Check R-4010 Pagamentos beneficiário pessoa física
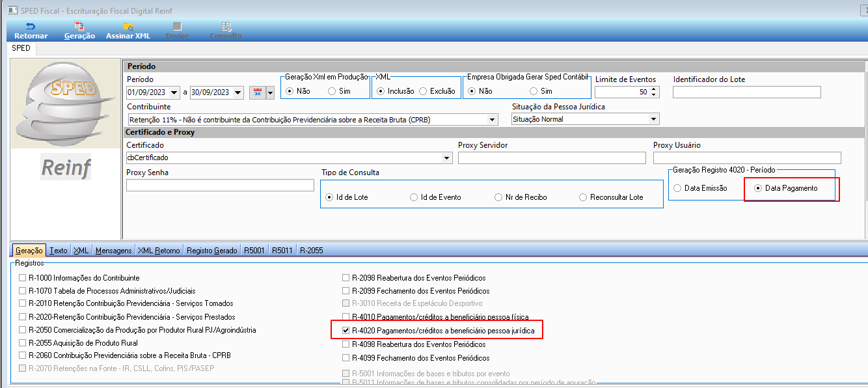Screen dimensions: 868x388 tap(346, 318)
